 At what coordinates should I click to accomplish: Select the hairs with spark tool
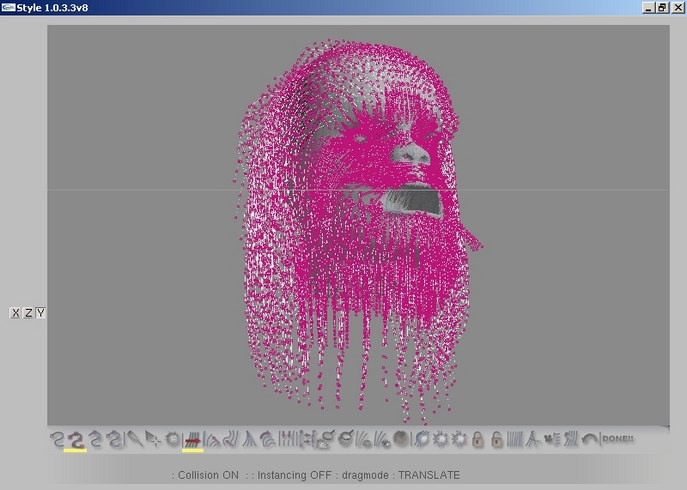point(382,439)
